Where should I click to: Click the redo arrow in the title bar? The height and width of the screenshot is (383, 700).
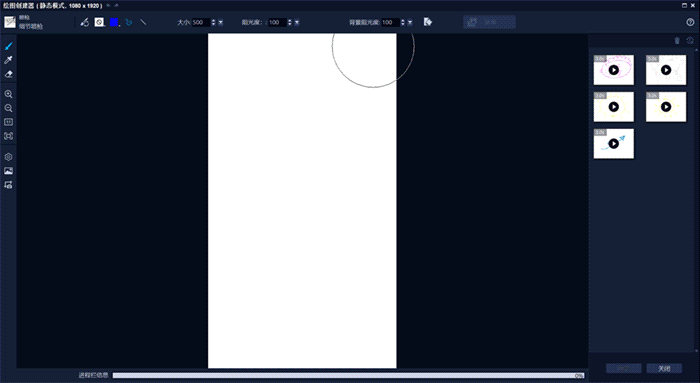[117, 5]
